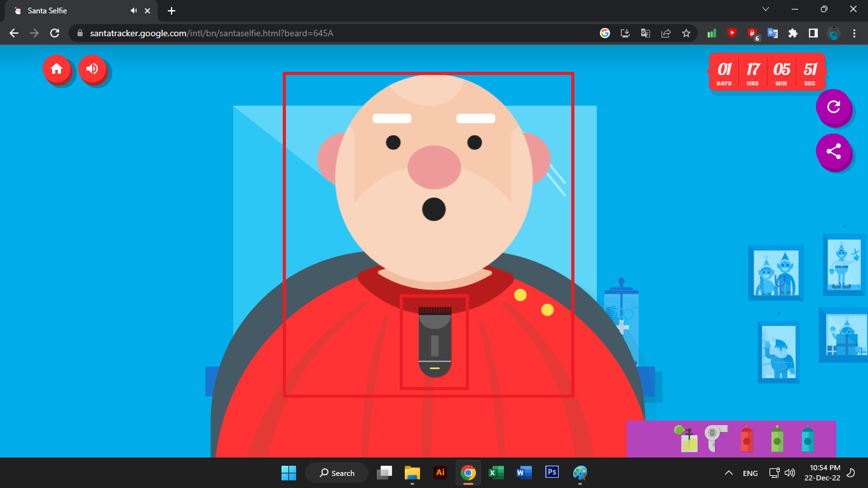Switch to Chrome on taskbar
The width and height of the screenshot is (868, 488).
468,473
